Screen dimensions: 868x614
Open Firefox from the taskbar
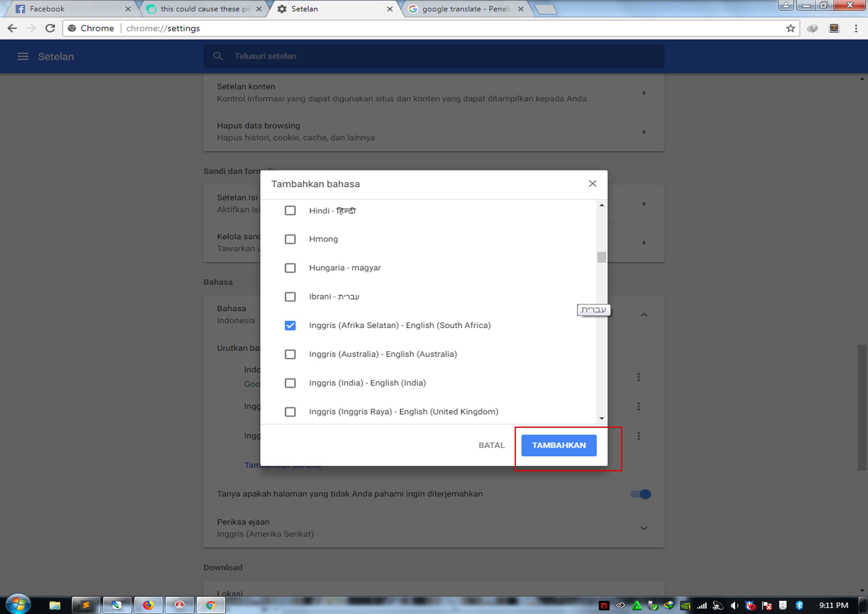point(148,605)
